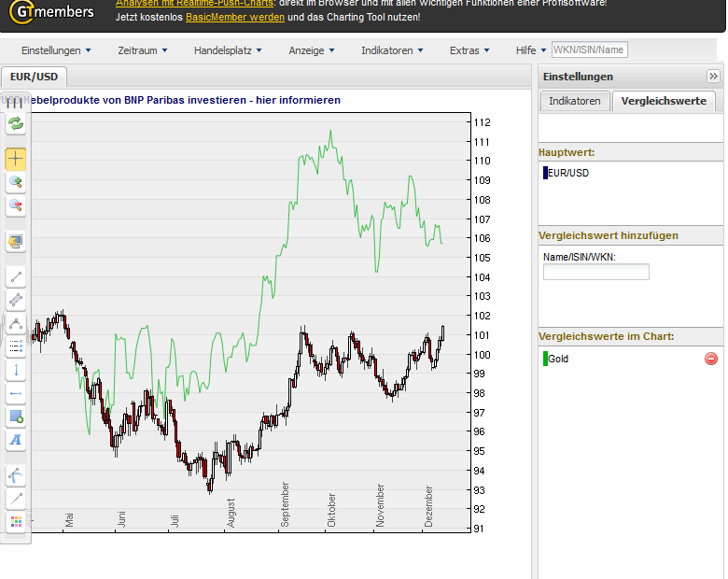
Task: Open the Einstellungen dropdown menu
Action: coord(56,50)
